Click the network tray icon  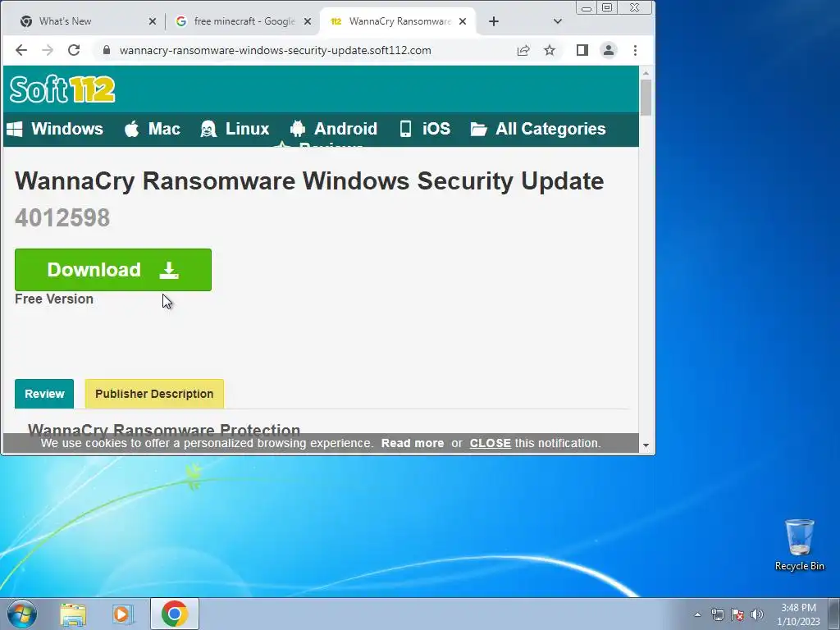pos(718,614)
